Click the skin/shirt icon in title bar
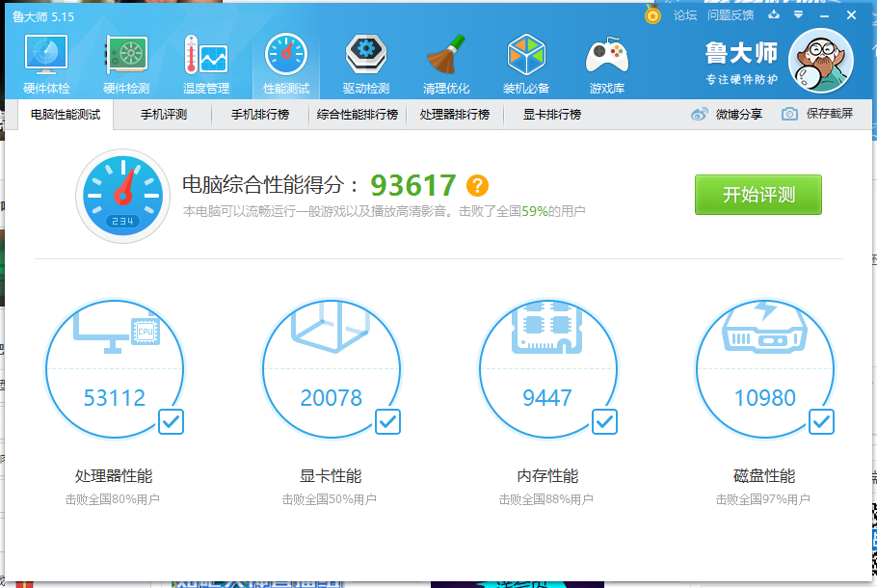Screen dimensions: 877x588 pos(774,15)
